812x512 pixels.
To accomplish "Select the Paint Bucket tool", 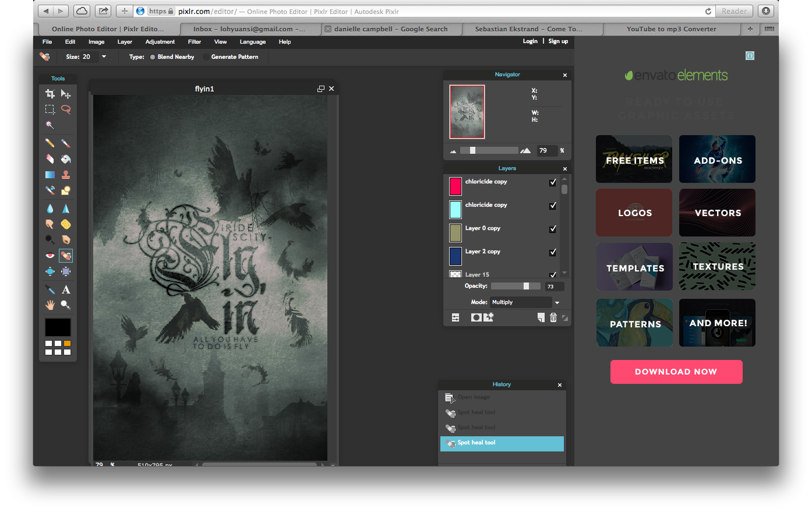I will 66,159.
